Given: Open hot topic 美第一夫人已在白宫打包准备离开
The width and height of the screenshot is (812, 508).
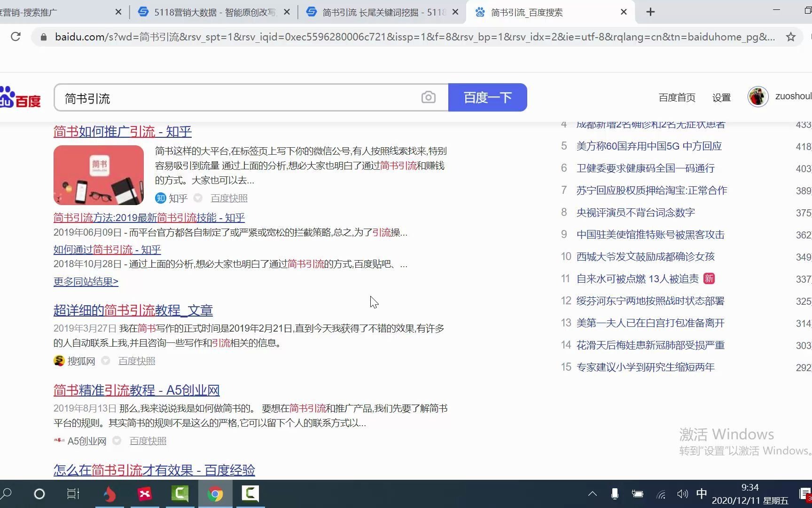Looking at the screenshot, I should (650, 323).
